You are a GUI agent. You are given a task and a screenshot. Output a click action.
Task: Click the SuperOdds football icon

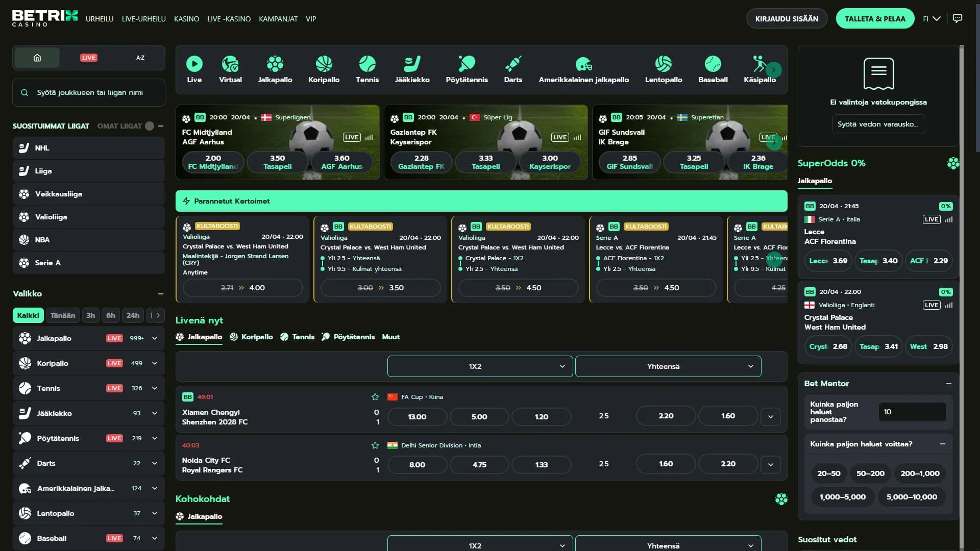coord(953,163)
